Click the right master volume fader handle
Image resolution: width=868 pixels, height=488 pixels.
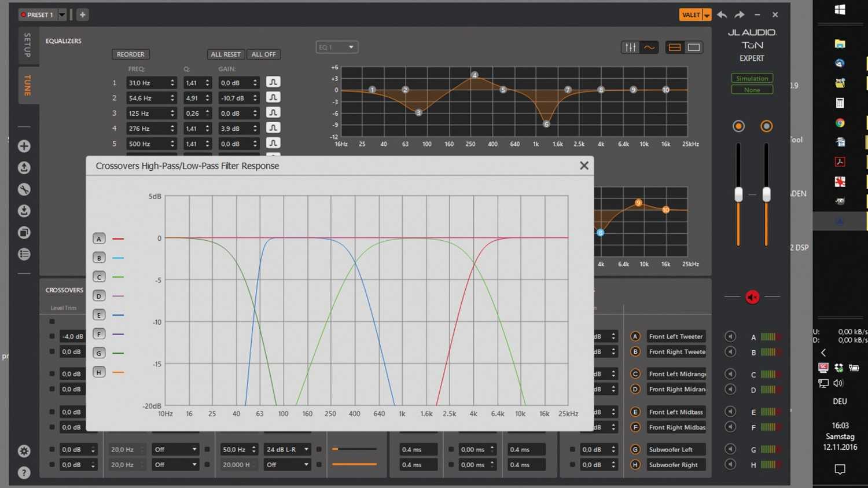pyautogui.click(x=766, y=195)
